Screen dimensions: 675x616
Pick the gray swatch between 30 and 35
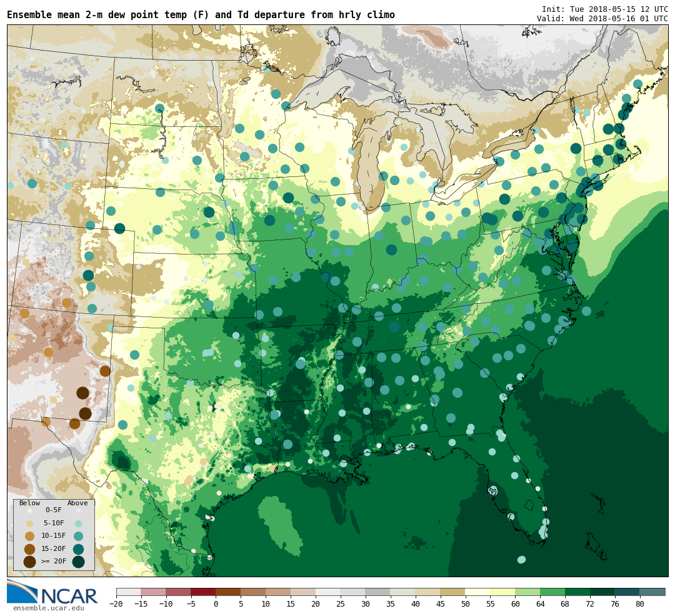click(378, 592)
